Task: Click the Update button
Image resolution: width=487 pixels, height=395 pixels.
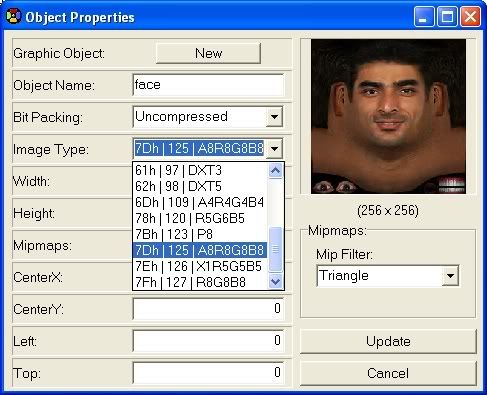Action: click(x=388, y=341)
